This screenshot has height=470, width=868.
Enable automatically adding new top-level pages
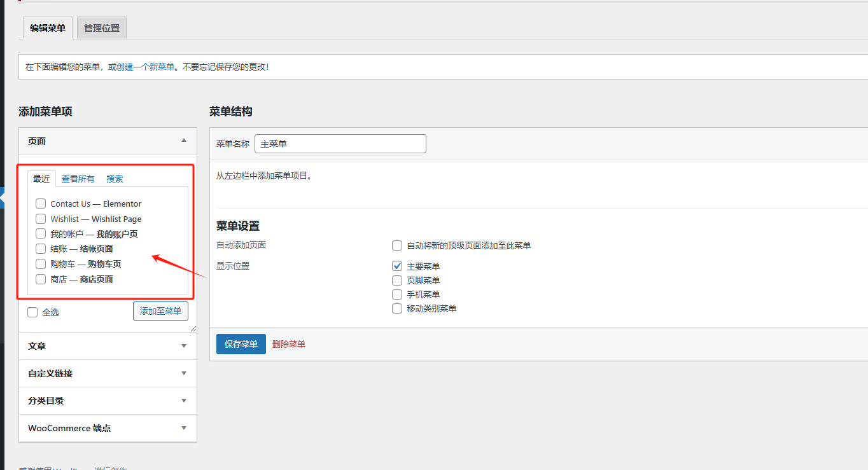(x=397, y=245)
